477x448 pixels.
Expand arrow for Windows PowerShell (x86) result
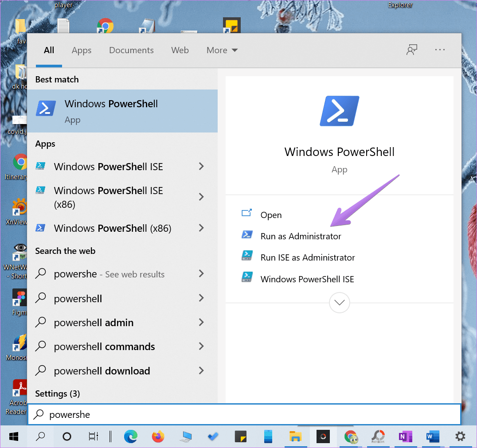(201, 228)
